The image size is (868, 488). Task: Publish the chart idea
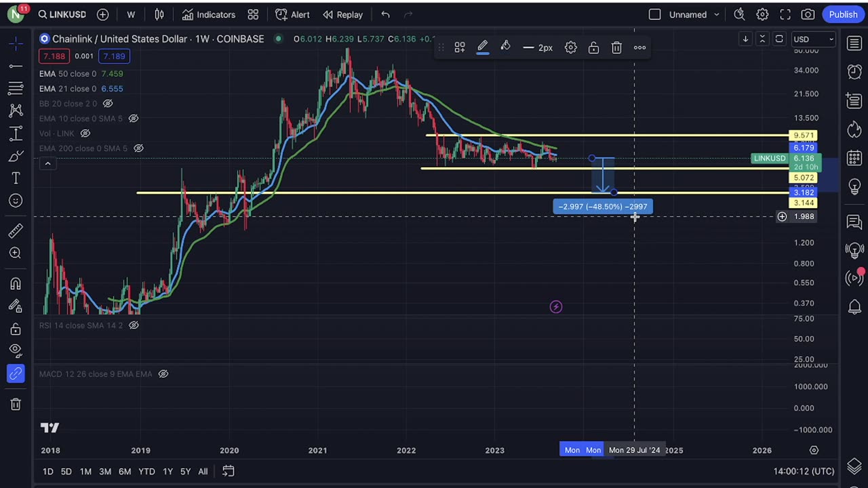[x=843, y=14]
